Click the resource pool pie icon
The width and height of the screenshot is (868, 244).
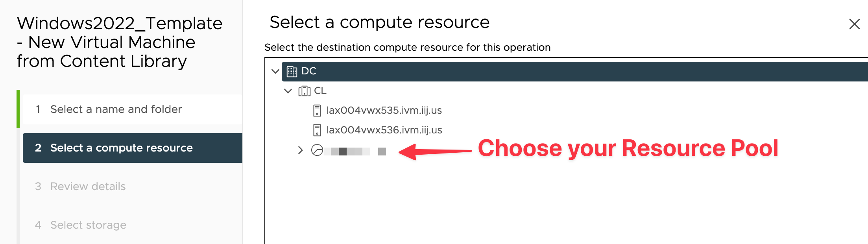317,150
